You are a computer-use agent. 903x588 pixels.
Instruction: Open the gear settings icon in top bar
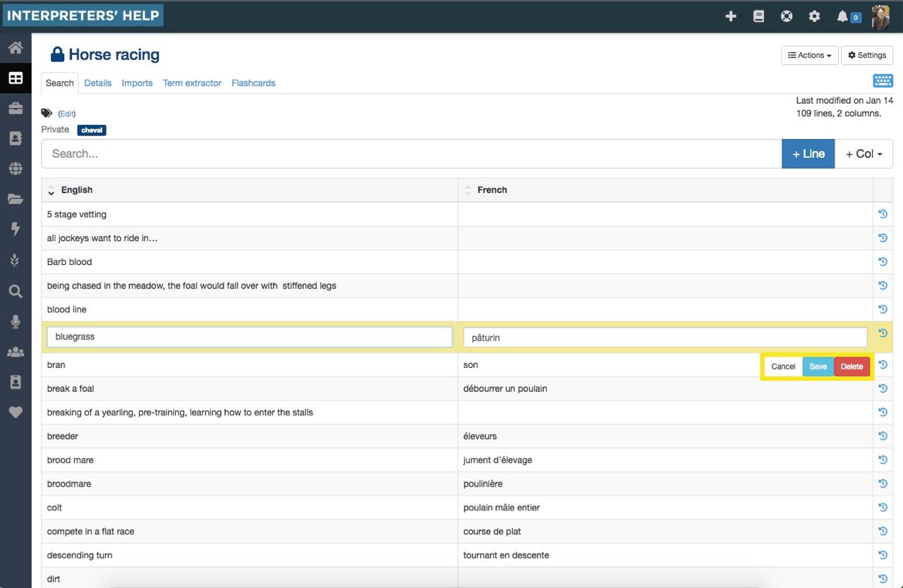click(815, 16)
